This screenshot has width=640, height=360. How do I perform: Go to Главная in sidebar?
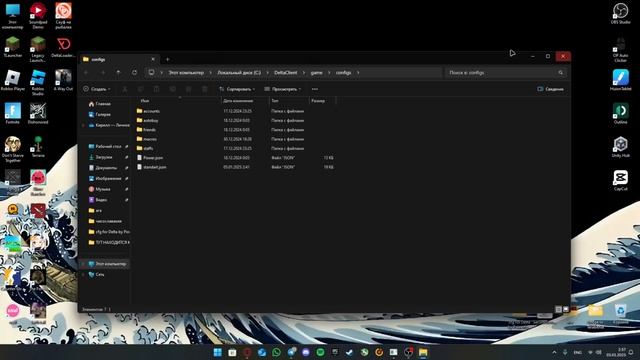click(100, 104)
